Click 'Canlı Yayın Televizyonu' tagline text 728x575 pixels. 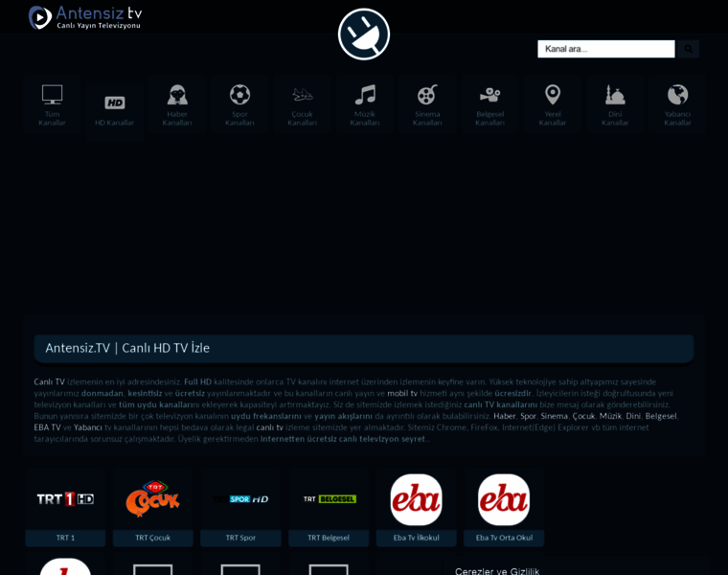[x=99, y=26]
